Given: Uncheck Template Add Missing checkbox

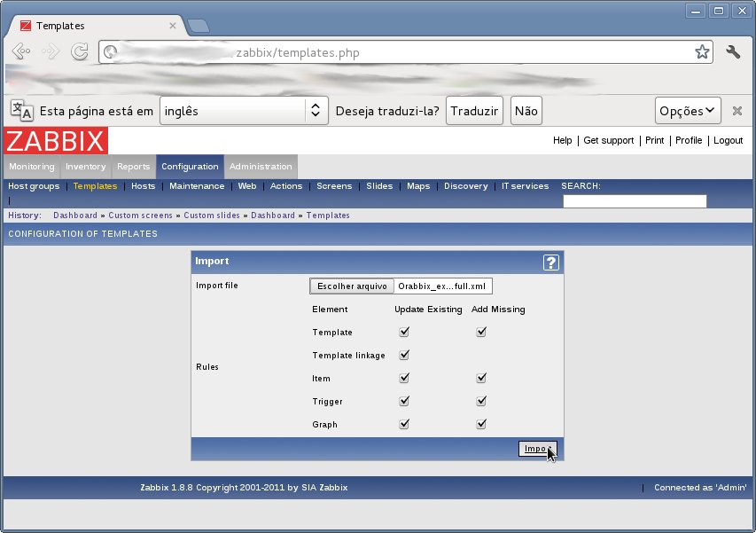Looking at the screenshot, I should tap(481, 332).
